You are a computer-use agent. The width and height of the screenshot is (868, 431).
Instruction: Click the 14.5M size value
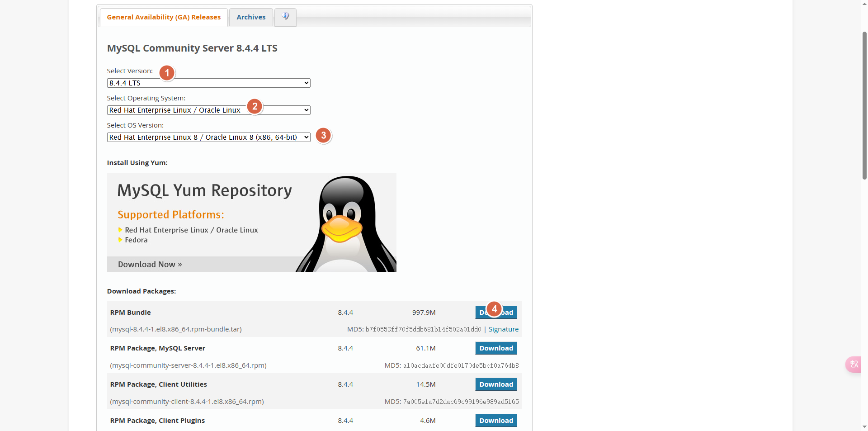(425, 384)
